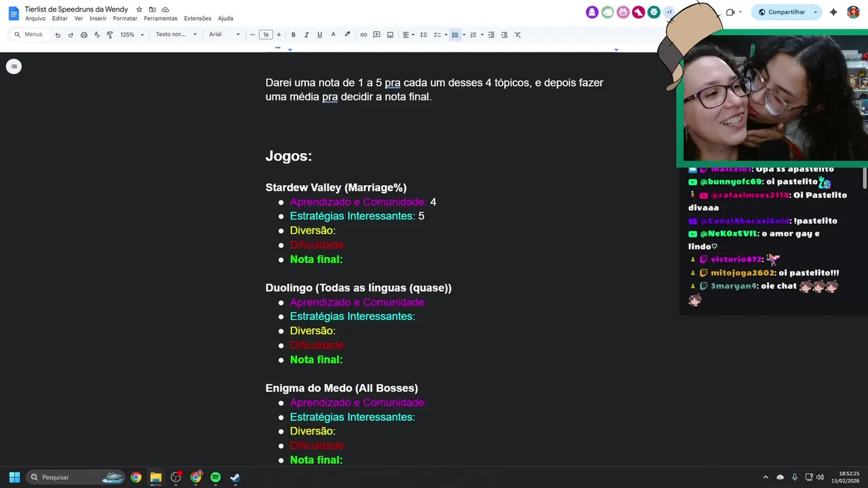This screenshot has width=868, height=488.
Task: Open the Gemini sparkle icon
Action: pos(833,12)
